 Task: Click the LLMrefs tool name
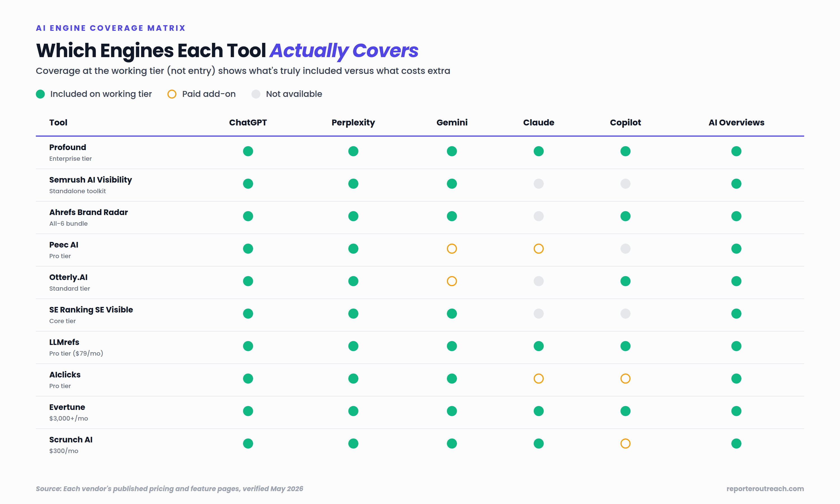pyautogui.click(x=64, y=342)
